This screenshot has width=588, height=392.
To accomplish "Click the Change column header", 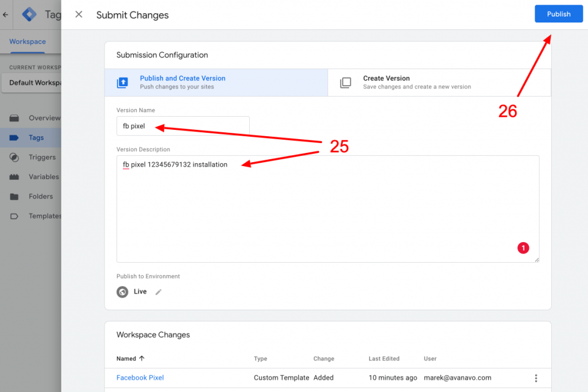I will [x=324, y=359].
